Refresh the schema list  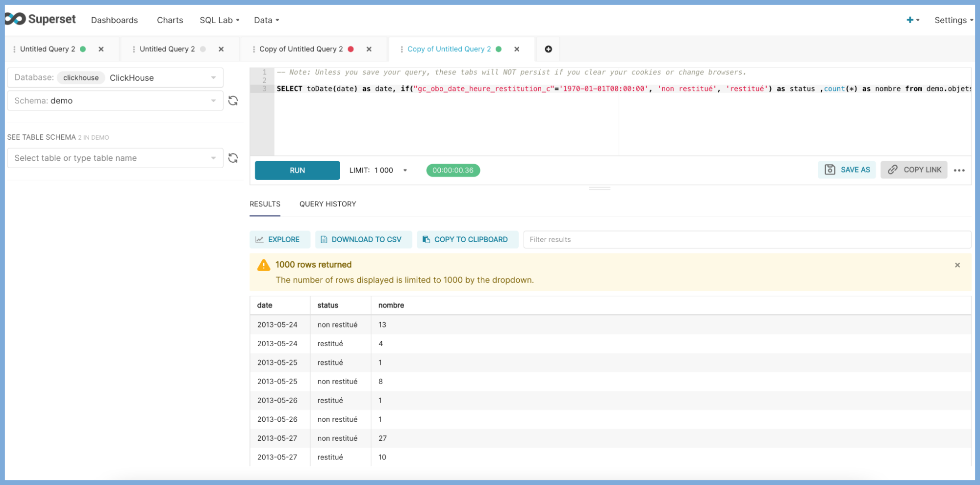(x=233, y=100)
